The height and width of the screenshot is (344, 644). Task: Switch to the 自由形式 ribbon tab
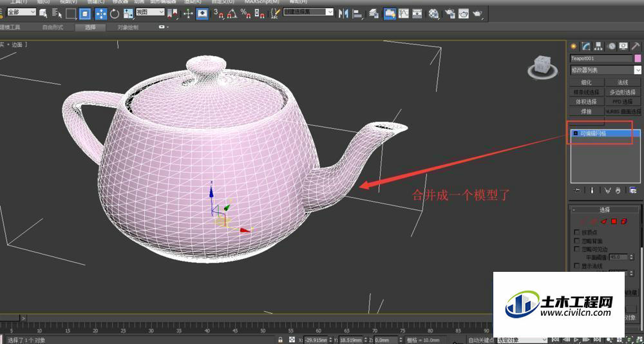click(53, 28)
